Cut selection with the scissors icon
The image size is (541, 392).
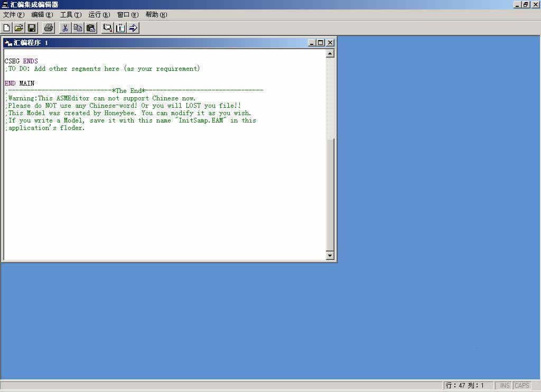[x=65, y=28]
